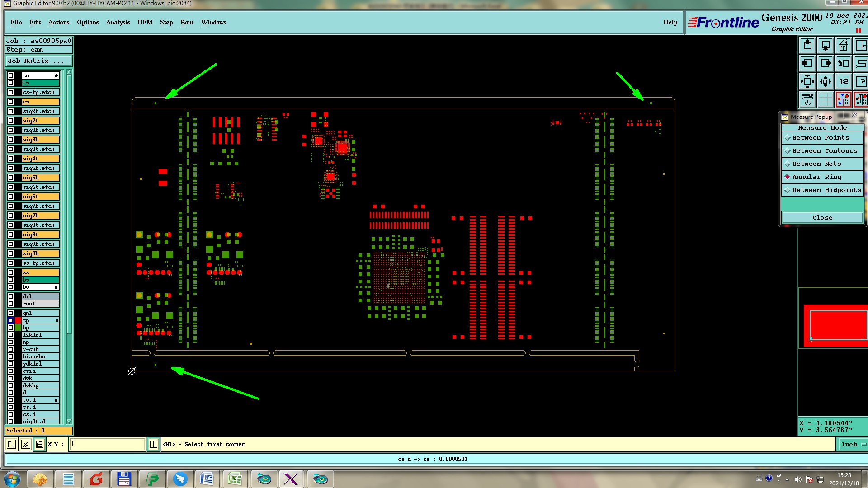Click the zoom in expand-arrows icon
Screen dimensions: 868x488
pos(807,82)
